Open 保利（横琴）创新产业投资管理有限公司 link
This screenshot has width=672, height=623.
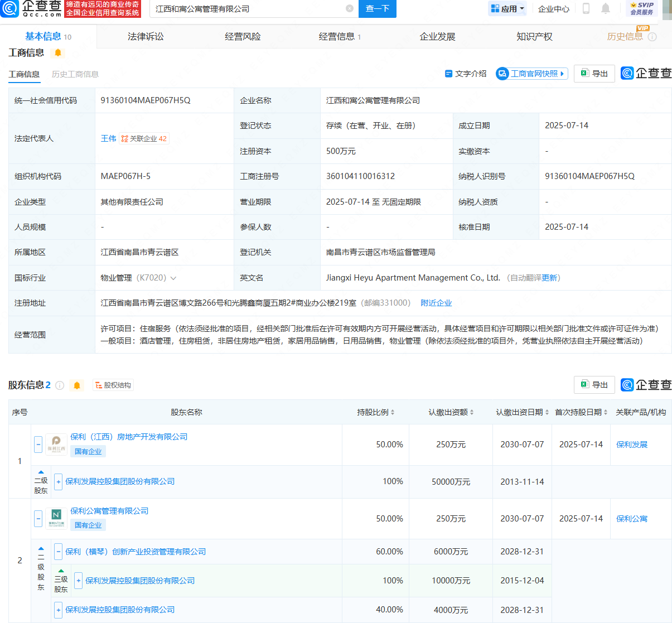(x=136, y=552)
